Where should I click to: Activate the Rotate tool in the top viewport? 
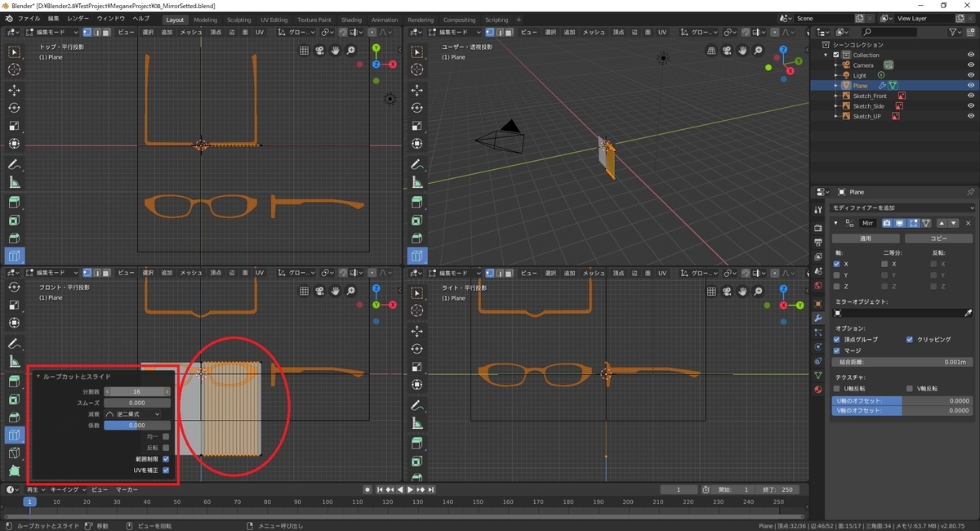[15, 108]
